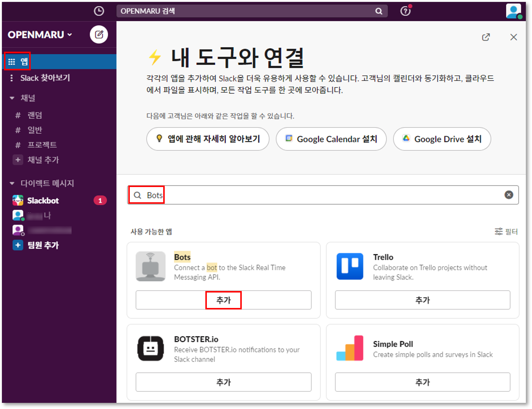This screenshot has width=532, height=409.
Task: Open the #프로젝트 channel
Action: [x=42, y=145]
